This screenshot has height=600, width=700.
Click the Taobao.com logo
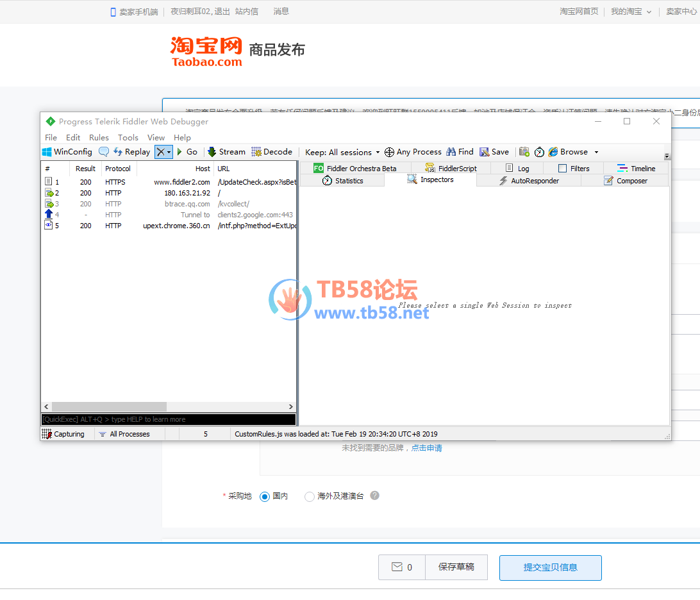point(206,52)
